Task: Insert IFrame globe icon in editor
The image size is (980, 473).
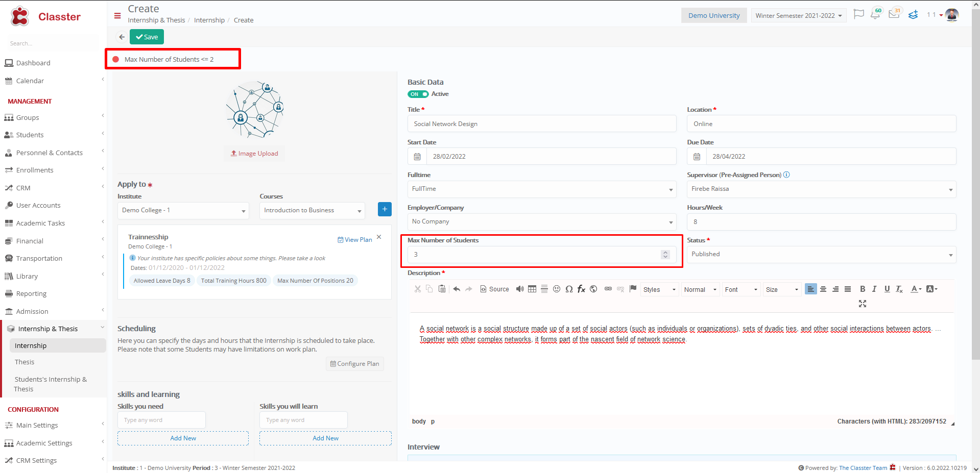Action: 593,289
